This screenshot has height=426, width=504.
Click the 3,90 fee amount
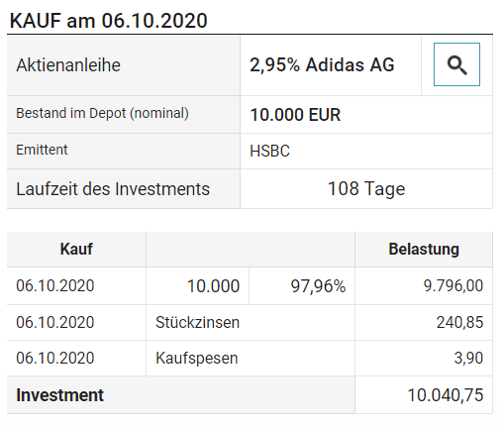468,358
